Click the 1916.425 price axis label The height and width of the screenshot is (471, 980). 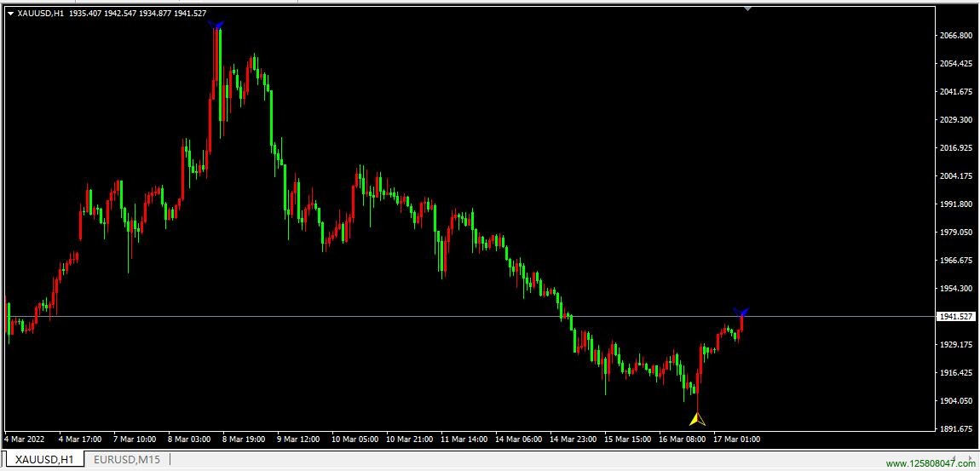[956, 373]
